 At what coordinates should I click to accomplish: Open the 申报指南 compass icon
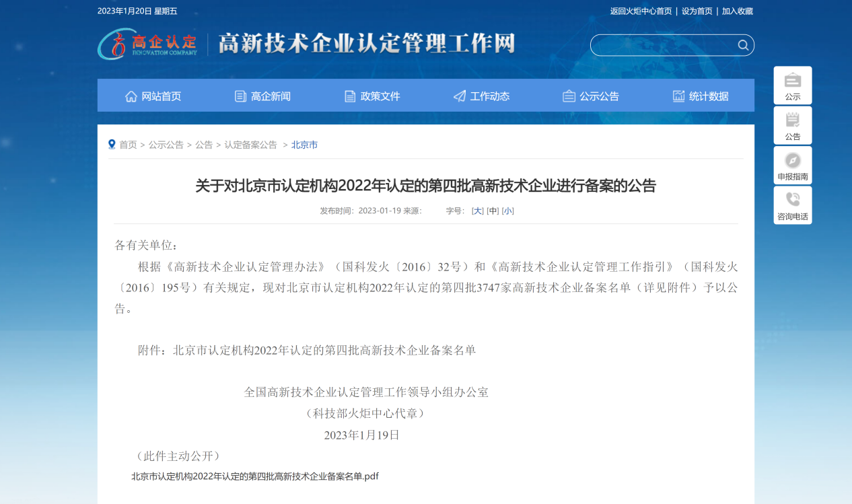(x=793, y=166)
